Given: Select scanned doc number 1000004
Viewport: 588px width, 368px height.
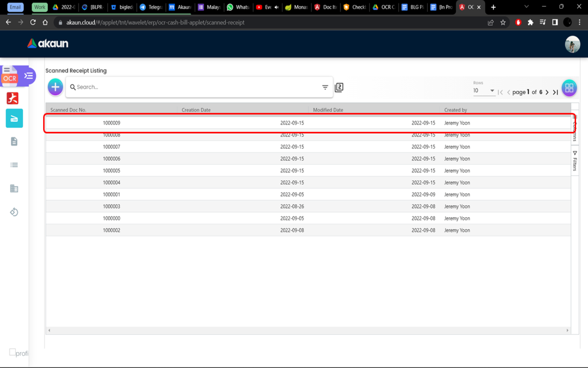Looking at the screenshot, I should tap(111, 183).
